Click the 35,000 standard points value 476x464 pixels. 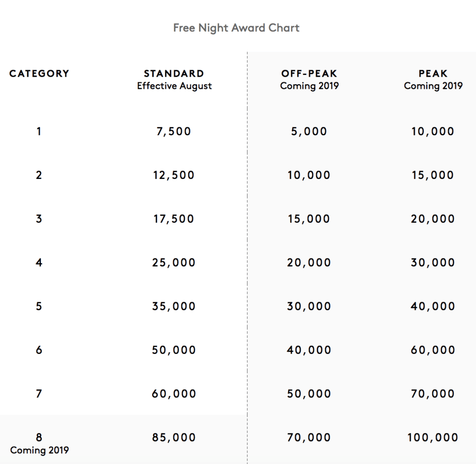[174, 306]
